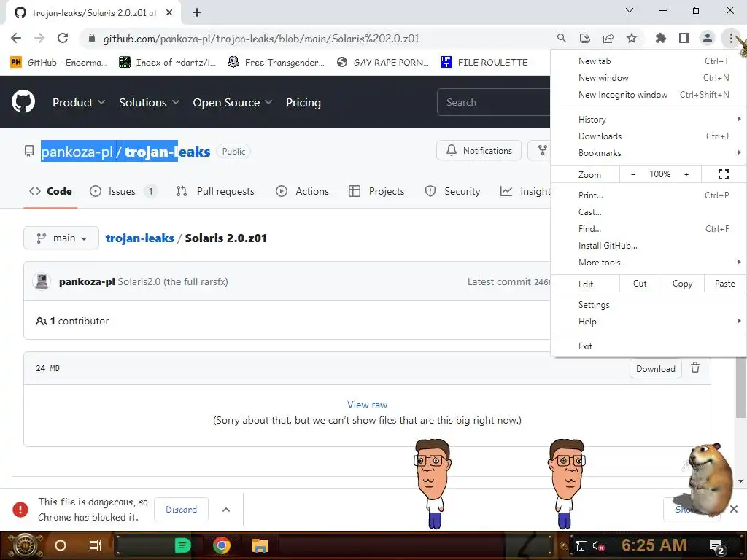Image resolution: width=747 pixels, height=560 pixels.
Task: Close the download bar with X
Action: pos(734,509)
